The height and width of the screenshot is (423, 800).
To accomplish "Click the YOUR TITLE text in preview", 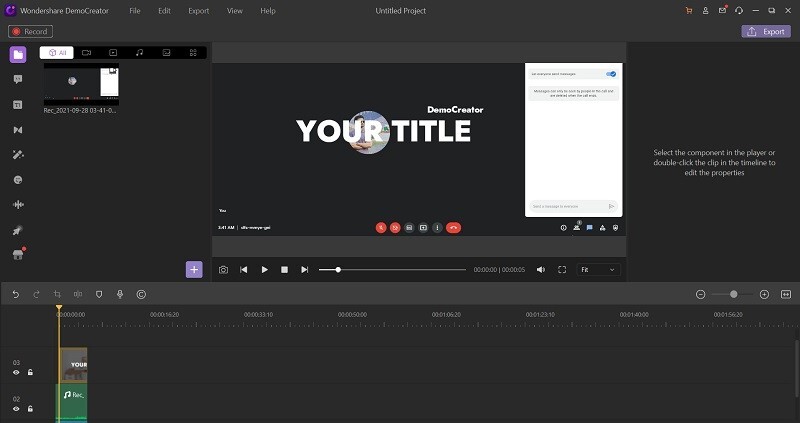I will point(383,131).
